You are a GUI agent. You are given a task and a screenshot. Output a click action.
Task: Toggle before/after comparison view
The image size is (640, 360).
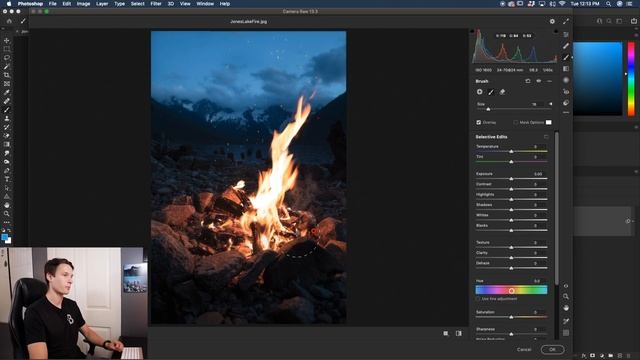pos(459,333)
